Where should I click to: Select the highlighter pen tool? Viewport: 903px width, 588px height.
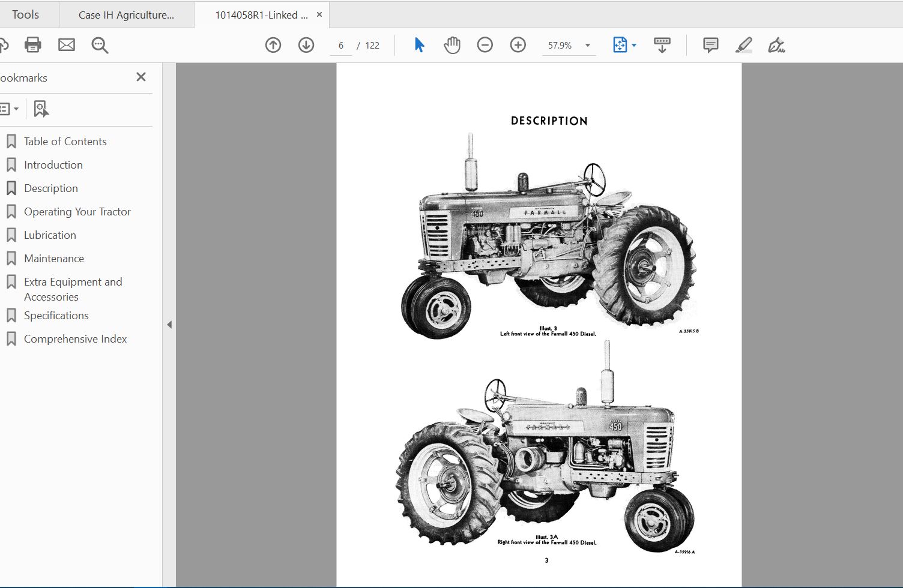[x=744, y=45]
